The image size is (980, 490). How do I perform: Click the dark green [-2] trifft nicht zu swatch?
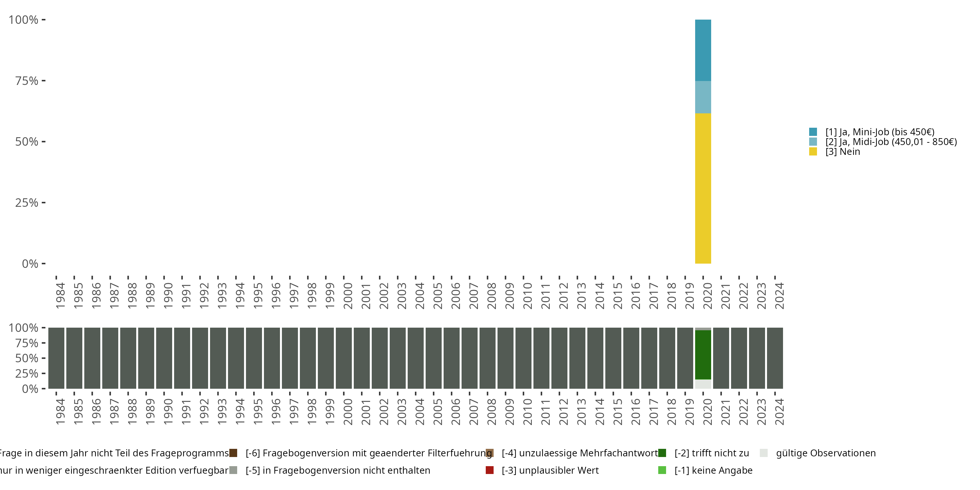pos(662,453)
